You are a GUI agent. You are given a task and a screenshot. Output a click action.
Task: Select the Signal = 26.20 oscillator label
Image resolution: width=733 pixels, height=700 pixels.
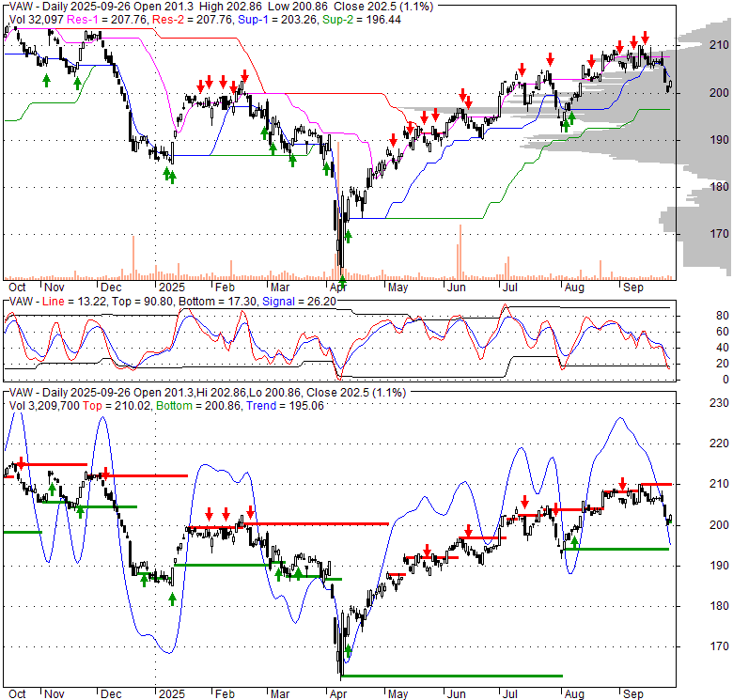tap(299, 302)
